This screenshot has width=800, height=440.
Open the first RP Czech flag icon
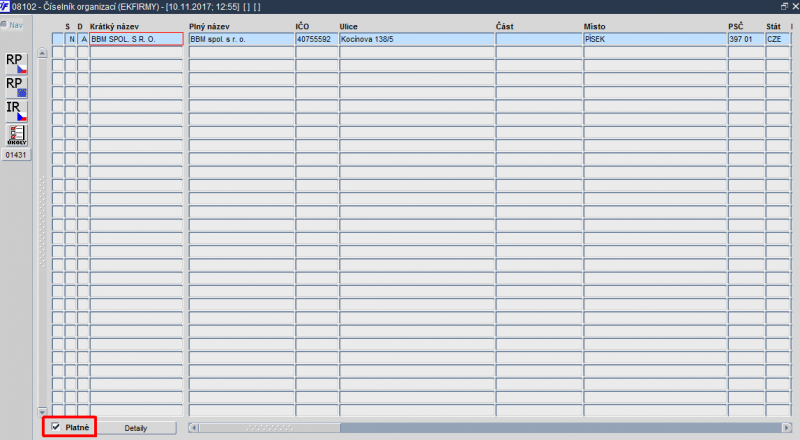tap(16, 63)
